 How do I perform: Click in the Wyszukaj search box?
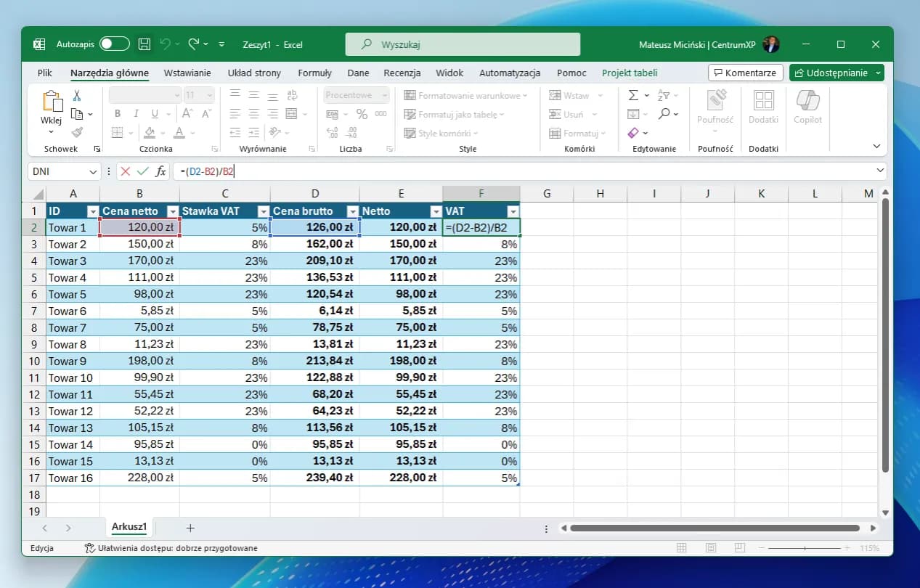point(463,44)
